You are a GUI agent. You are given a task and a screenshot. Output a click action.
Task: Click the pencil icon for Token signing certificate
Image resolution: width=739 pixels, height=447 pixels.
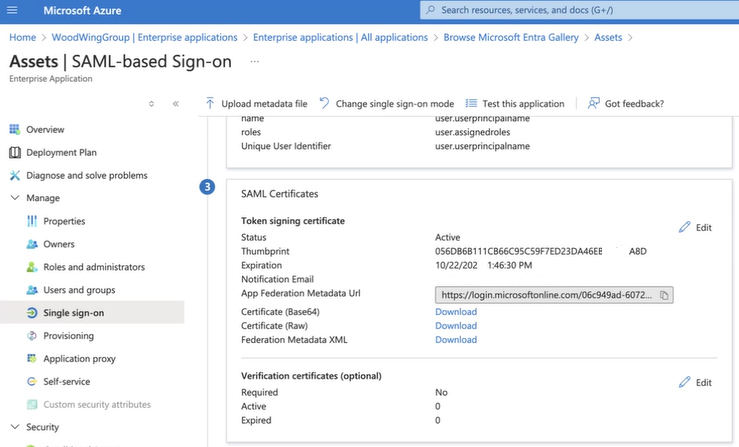684,227
